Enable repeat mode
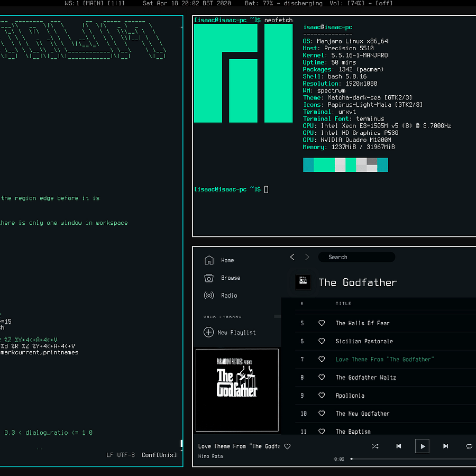Viewport: 476px width, 476px height. (469, 446)
